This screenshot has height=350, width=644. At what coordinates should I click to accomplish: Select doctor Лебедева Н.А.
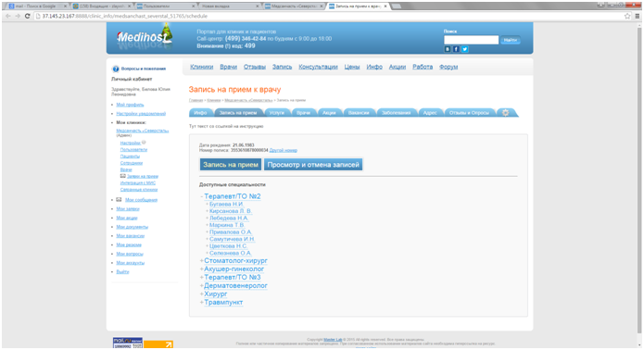click(x=229, y=218)
